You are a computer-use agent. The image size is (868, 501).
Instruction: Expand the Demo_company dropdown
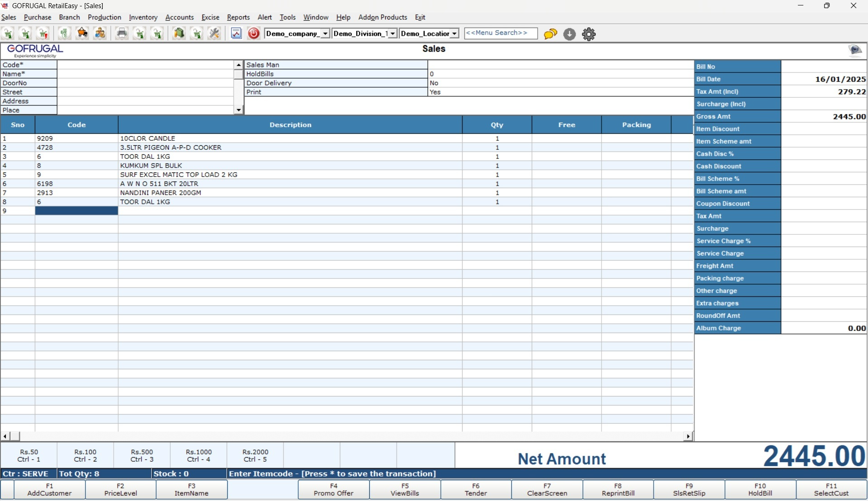click(325, 33)
